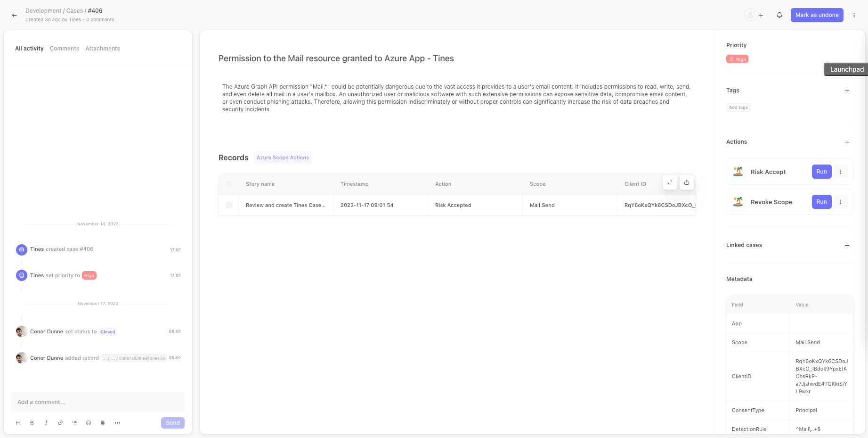Open the emoji picker
Screen dimensions: 868x438
[x=89, y=423]
